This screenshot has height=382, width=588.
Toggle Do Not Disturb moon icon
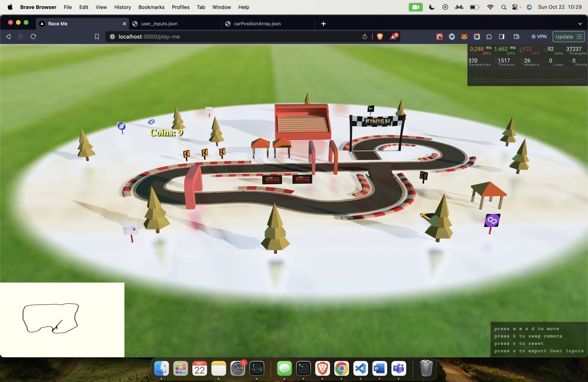click(432, 7)
